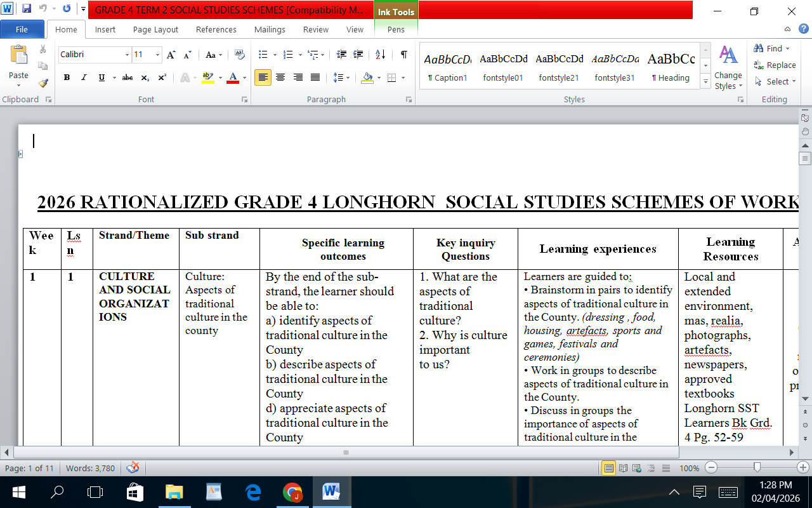Click the Save icon in quick access toolbar

point(27,10)
